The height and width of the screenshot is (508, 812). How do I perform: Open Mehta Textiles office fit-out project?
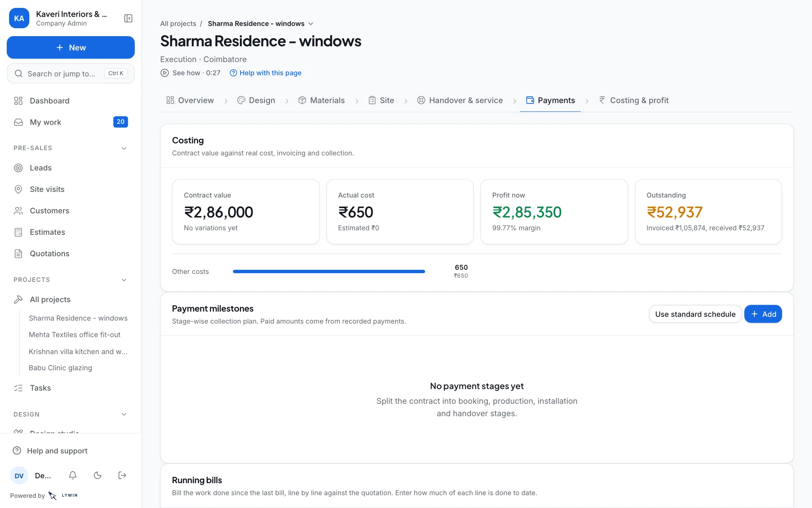point(75,335)
